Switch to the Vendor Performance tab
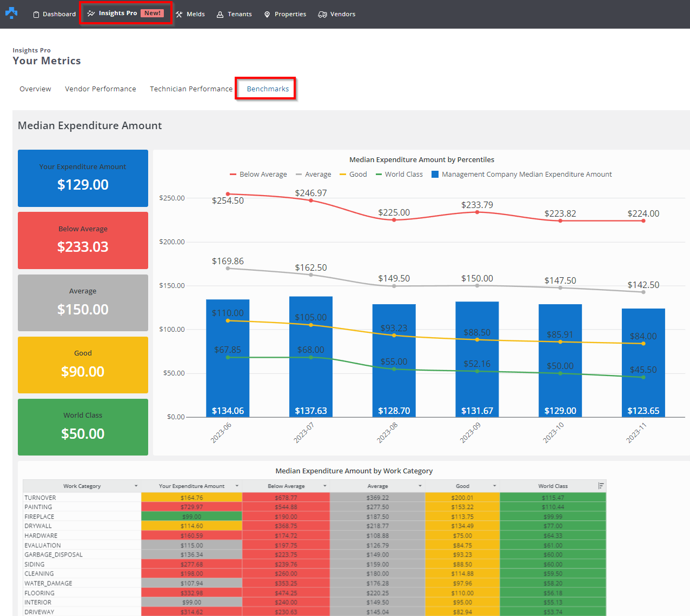 [x=101, y=89]
